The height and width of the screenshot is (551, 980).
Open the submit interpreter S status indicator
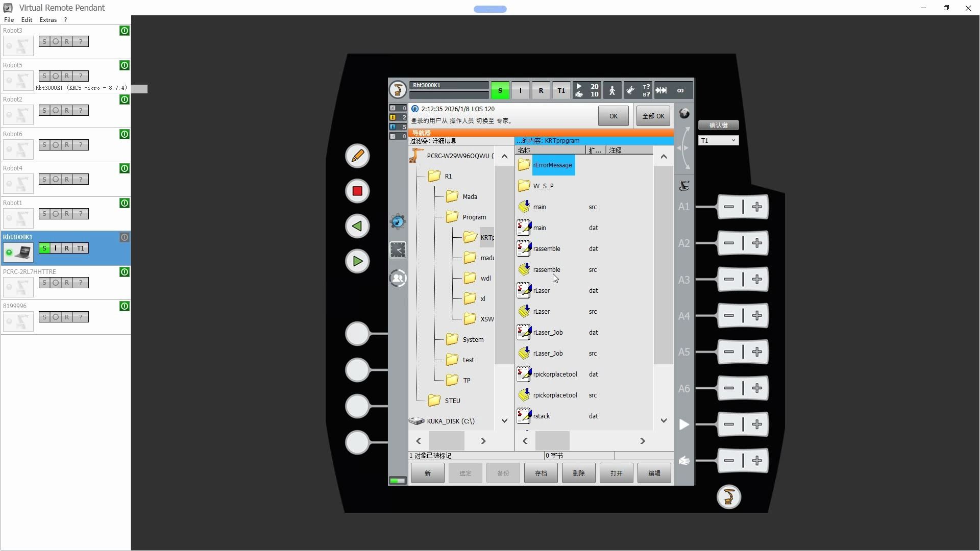tap(500, 90)
